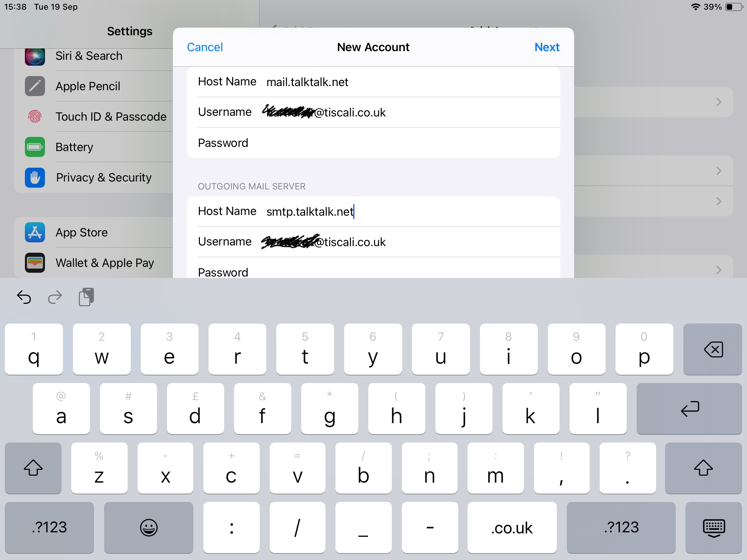This screenshot has width=747, height=560.
Task: Tap Next in New Account dialog
Action: 547,47
